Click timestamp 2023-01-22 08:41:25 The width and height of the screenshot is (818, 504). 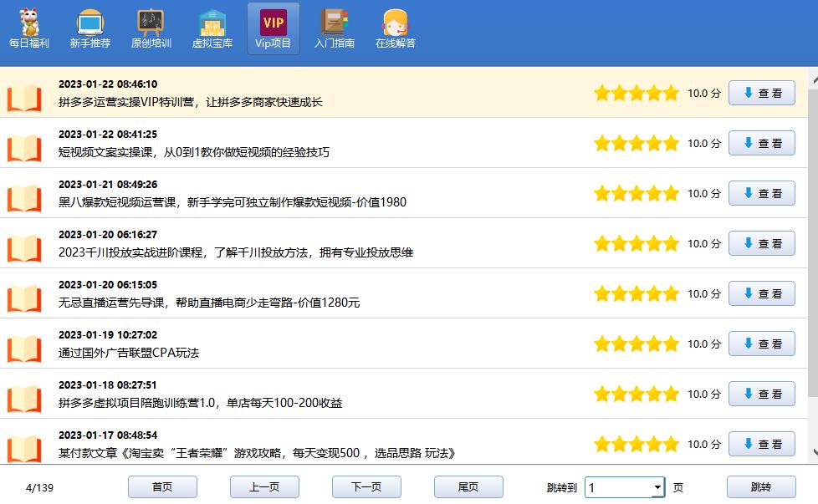click(x=108, y=134)
